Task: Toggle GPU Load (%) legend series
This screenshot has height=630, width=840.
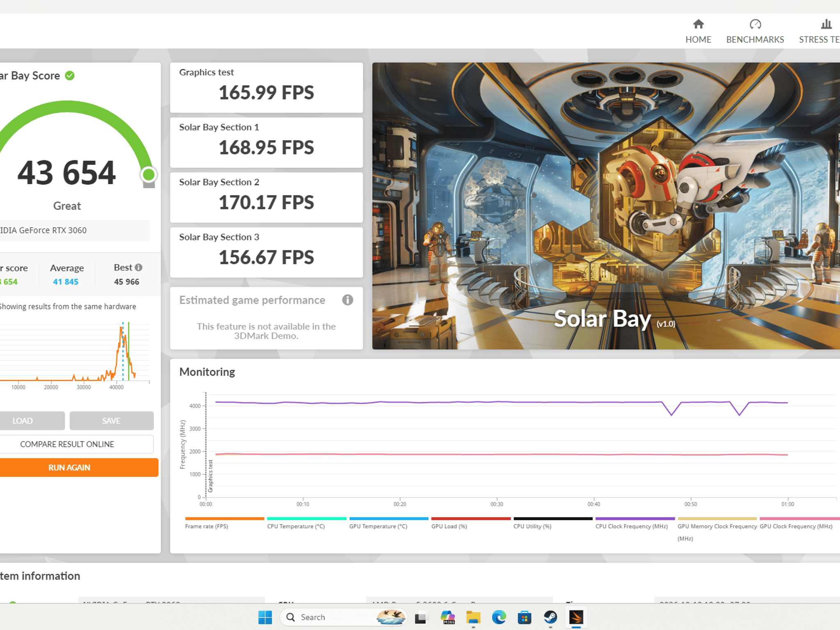Action: [471, 524]
